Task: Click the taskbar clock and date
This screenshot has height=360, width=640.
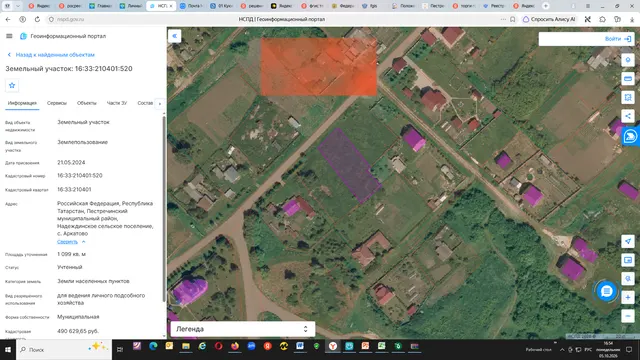Action: (x=607, y=350)
